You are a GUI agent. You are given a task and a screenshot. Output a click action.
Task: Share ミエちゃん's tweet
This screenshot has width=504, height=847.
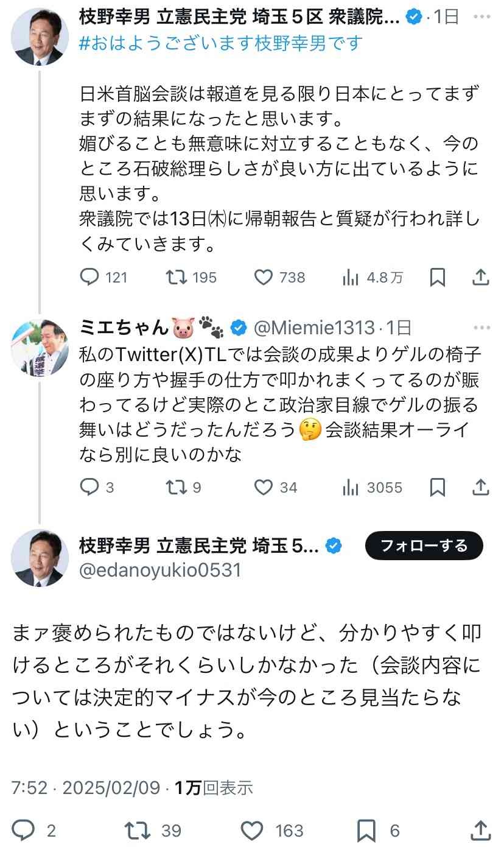[480, 487]
